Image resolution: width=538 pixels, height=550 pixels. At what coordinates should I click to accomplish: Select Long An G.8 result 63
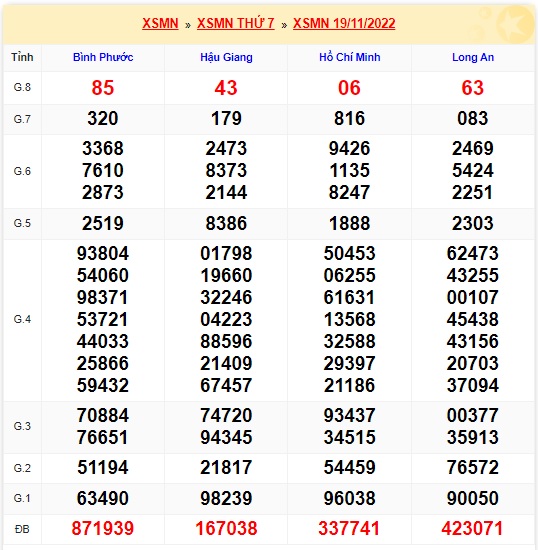tap(473, 88)
